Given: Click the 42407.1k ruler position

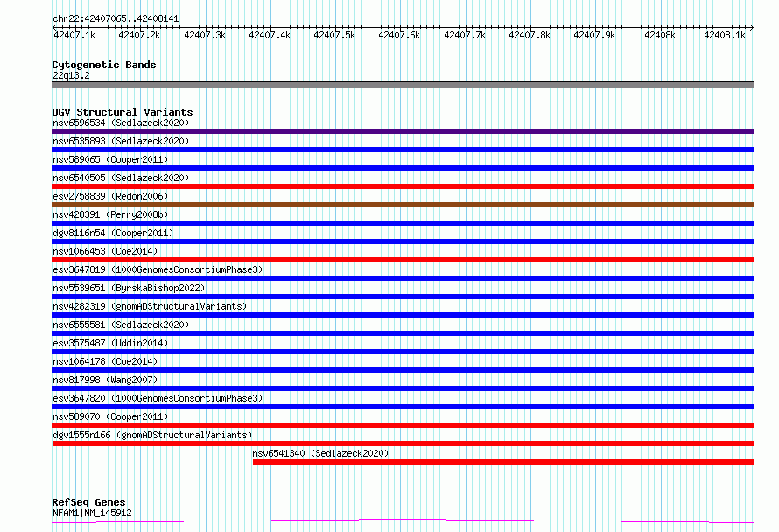Looking at the screenshot, I should click(x=74, y=35).
